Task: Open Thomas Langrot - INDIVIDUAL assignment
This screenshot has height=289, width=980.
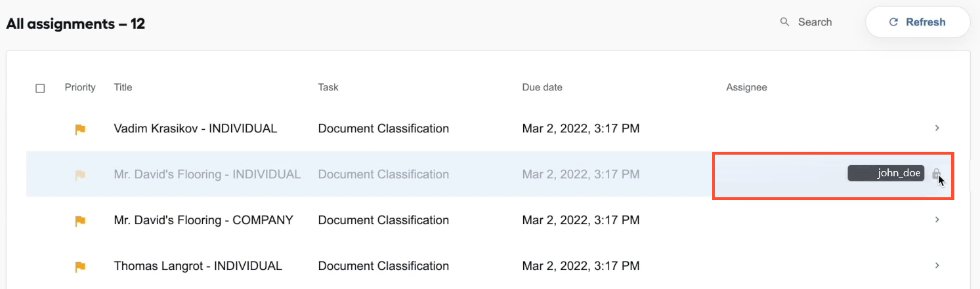Action: point(198,266)
